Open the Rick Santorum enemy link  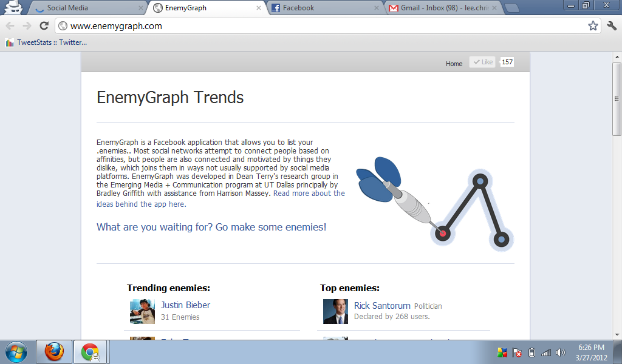point(382,306)
